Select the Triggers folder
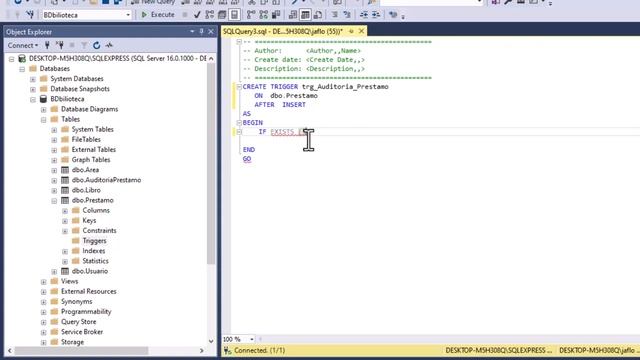 pos(94,241)
